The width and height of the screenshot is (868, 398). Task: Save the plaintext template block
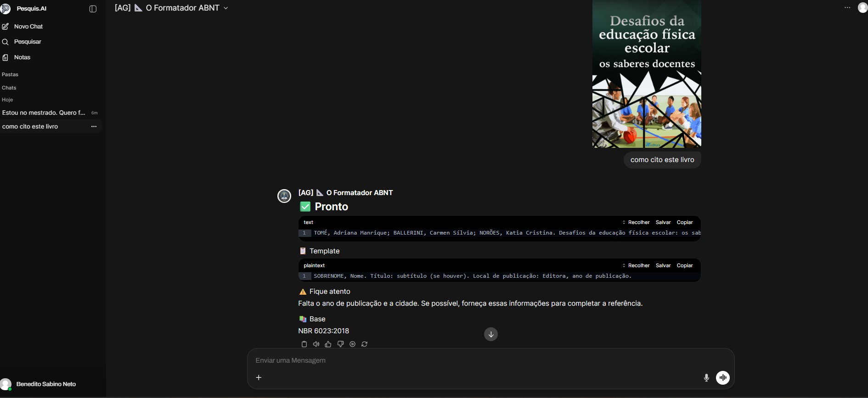[x=663, y=265]
